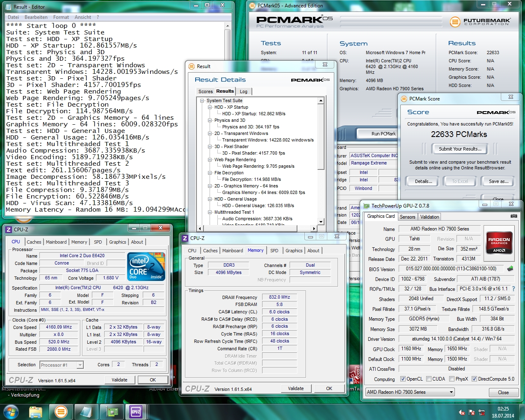Screen dimensions: 525x420
Task: Click the Futuremark logo in PCMark05 window
Action: 480,22
